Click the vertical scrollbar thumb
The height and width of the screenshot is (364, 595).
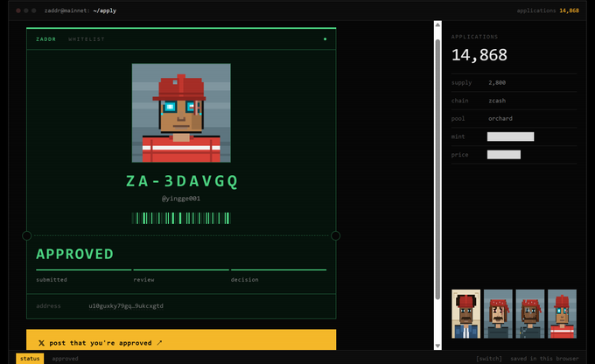point(437,169)
